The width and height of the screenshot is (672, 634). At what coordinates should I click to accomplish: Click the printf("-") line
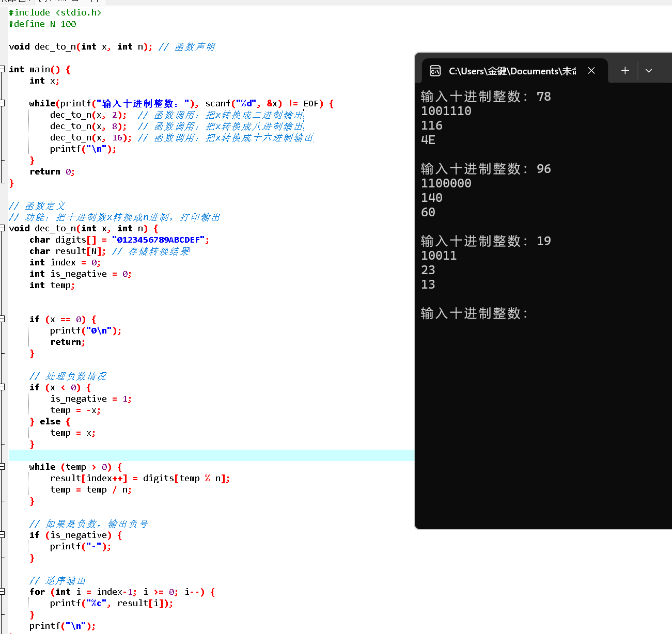coord(81,546)
